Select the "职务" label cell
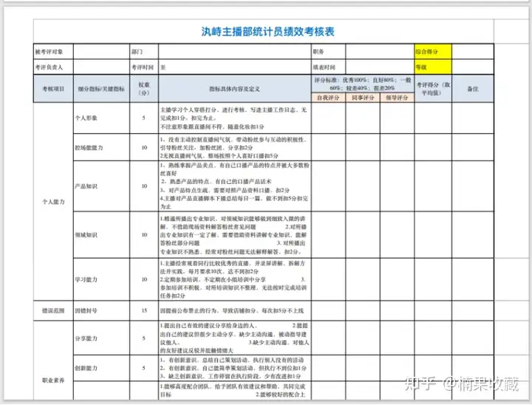This screenshot has height=405, width=532. [x=328, y=52]
